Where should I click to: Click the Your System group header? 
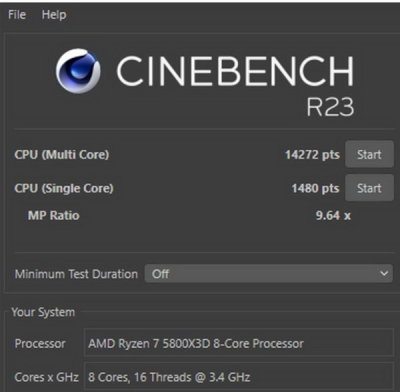click(x=43, y=312)
